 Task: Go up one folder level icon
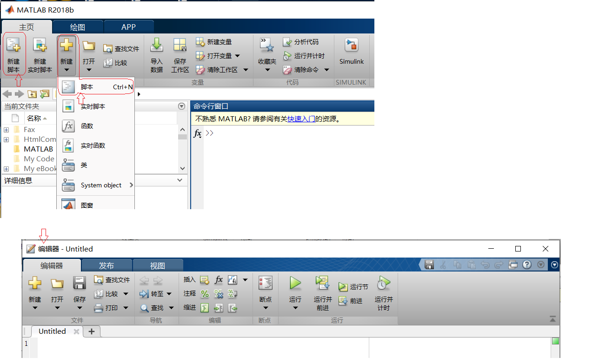tap(32, 94)
